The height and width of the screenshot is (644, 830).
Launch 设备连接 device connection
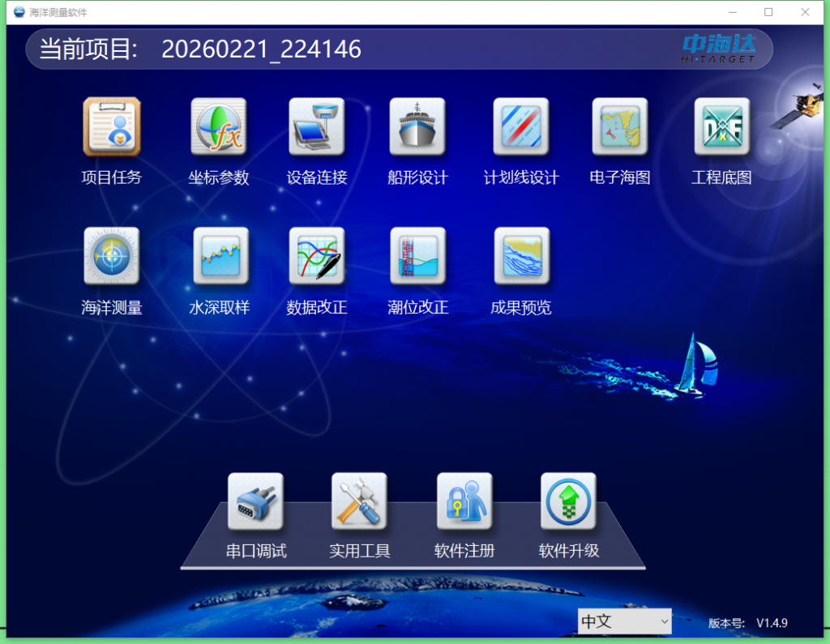pos(317,127)
